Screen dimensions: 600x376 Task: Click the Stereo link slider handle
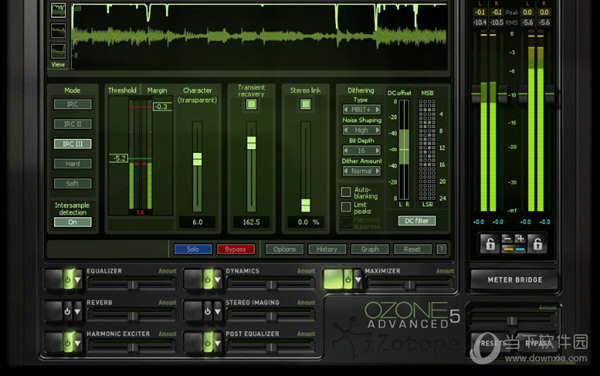pyautogui.click(x=305, y=205)
